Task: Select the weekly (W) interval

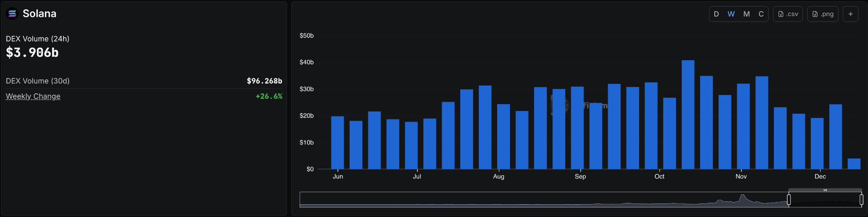Action: pos(731,14)
